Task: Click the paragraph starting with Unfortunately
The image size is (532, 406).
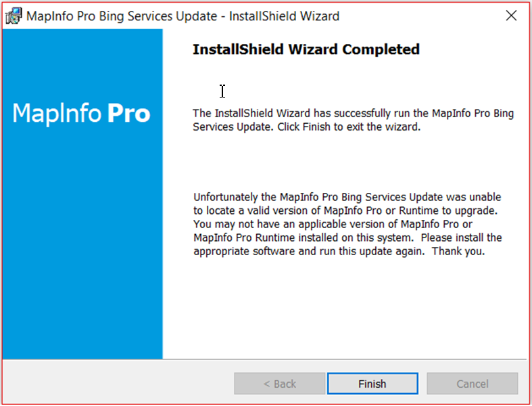Action: click(347, 224)
